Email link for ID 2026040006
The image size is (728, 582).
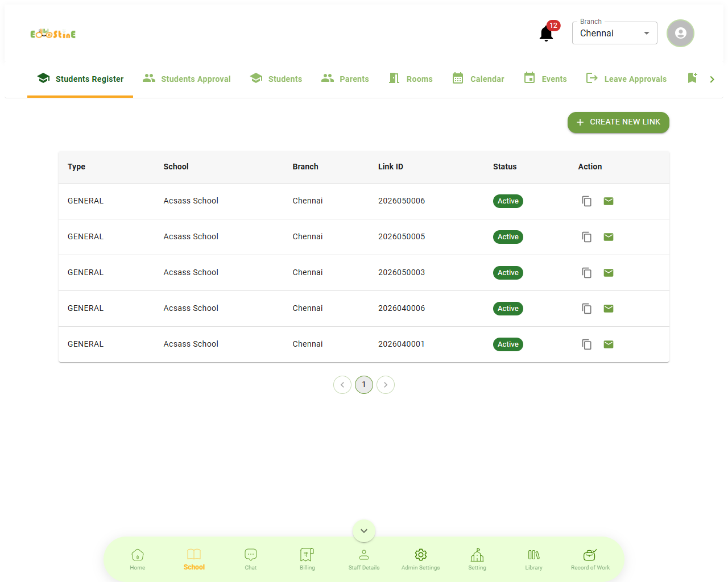pos(609,309)
